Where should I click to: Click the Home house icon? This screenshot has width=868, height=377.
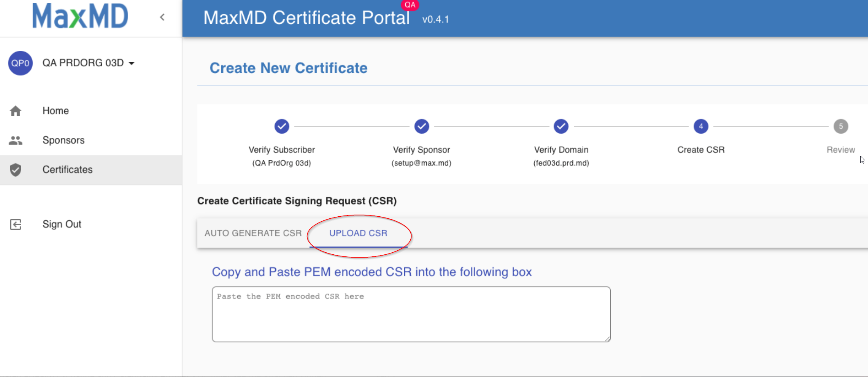[x=16, y=111]
